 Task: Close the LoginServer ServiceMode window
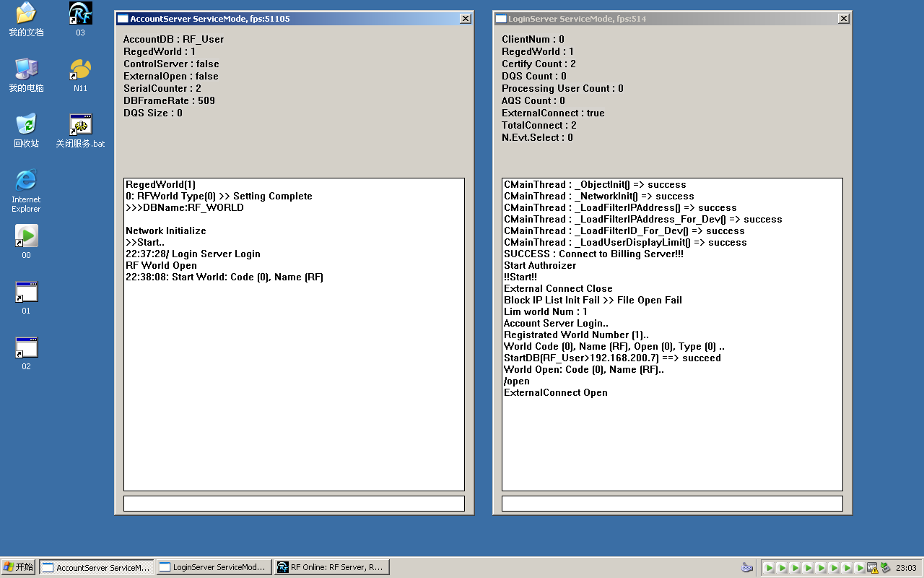[x=843, y=19]
